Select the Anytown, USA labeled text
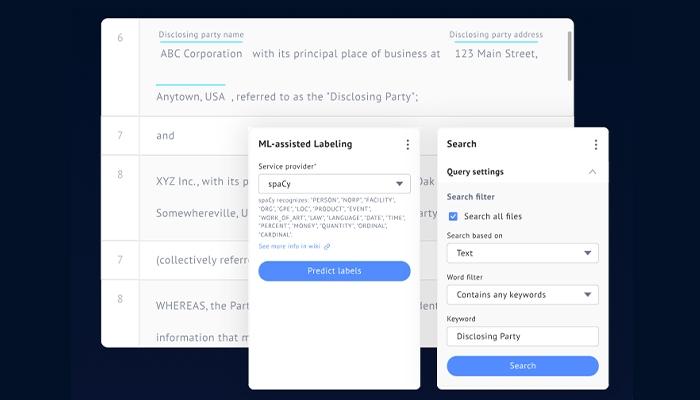 (191, 97)
